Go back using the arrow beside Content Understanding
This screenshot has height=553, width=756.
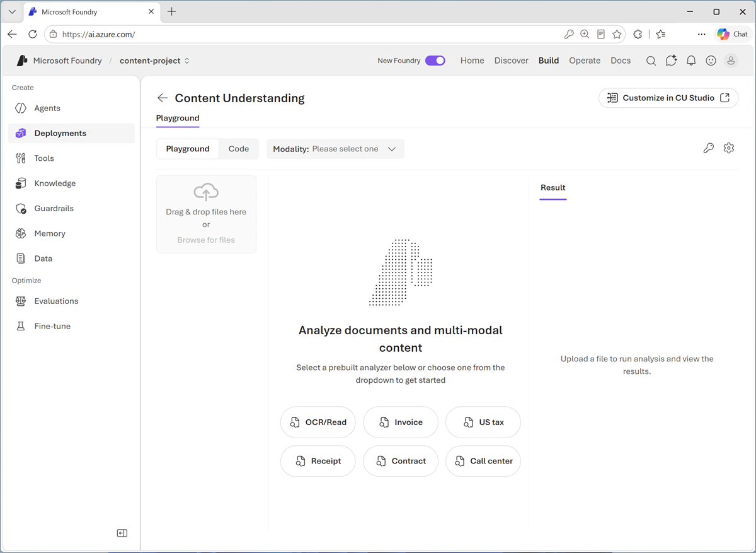pos(163,98)
